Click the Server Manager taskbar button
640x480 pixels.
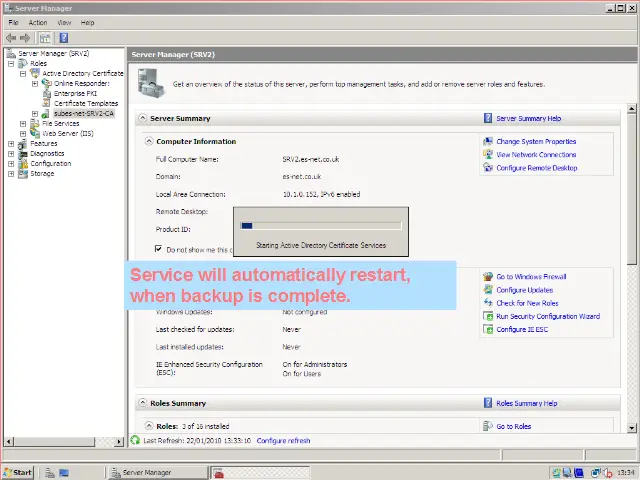coord(158,472)
